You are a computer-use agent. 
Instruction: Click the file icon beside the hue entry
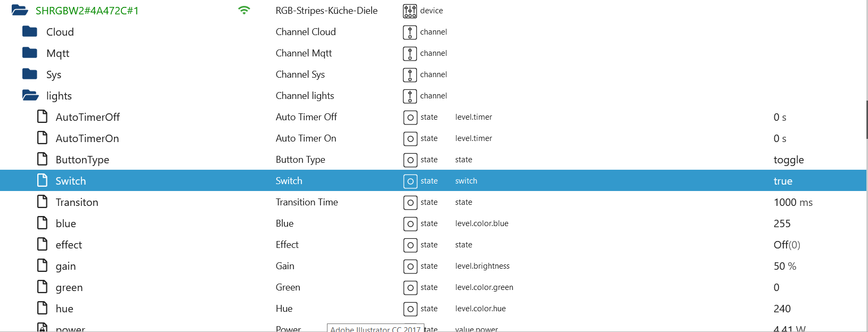tap(43, 308)
